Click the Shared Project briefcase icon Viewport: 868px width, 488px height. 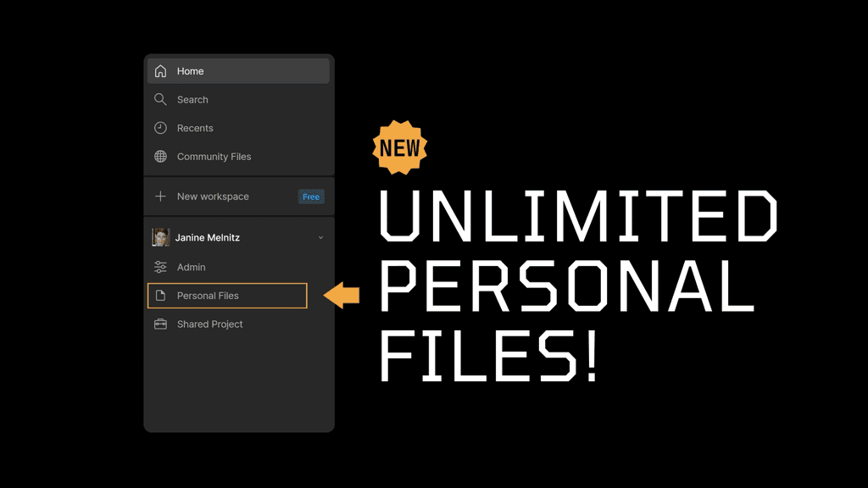(x=161, y=324)
